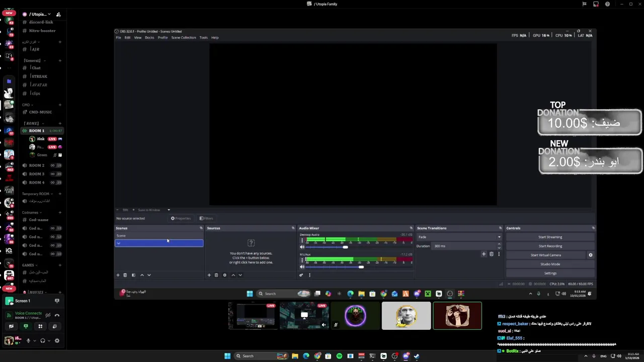Move scene down in Scenes panel
Viewport: 644px width, 362px height.
click(x=149, y=275)
